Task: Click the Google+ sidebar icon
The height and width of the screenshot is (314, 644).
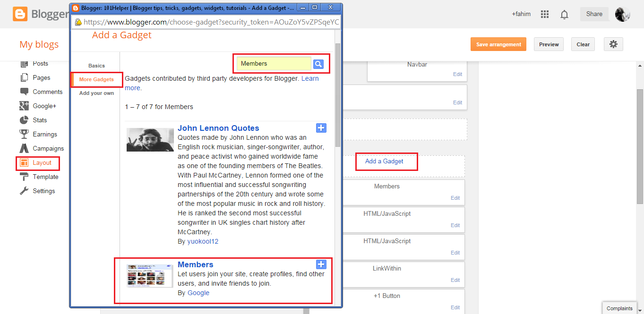Action: (24, 106)
